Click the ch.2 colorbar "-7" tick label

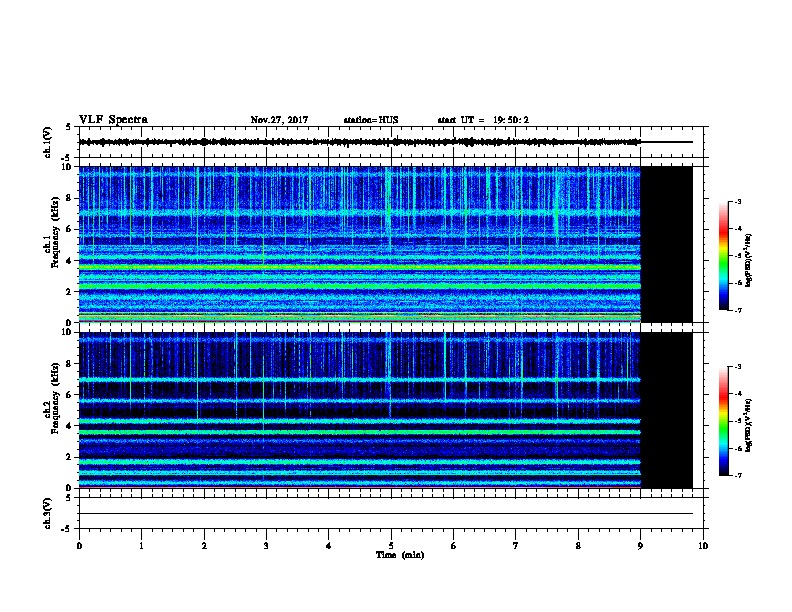tap(738, 475)
